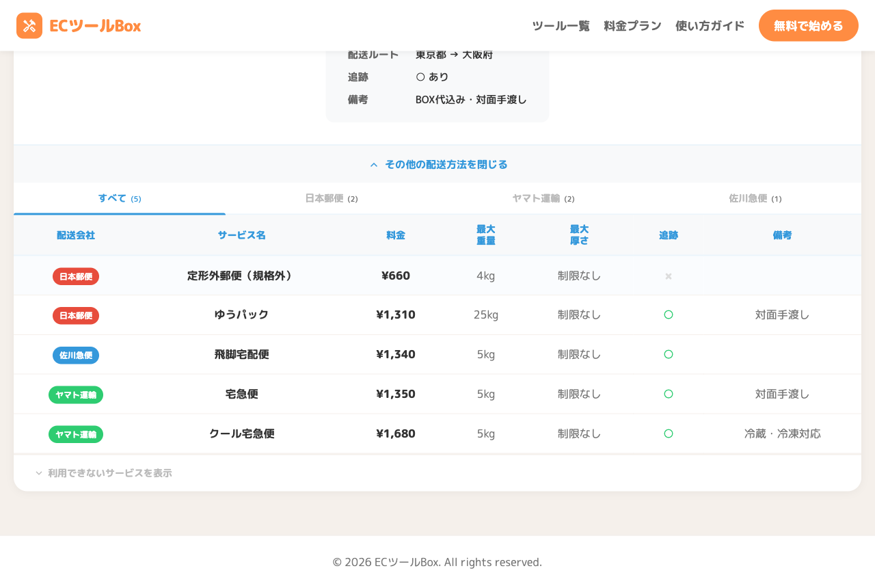This screenshot has height=588, width=875.
Task: Click the 備考 column header
Action: coord(783,235)
